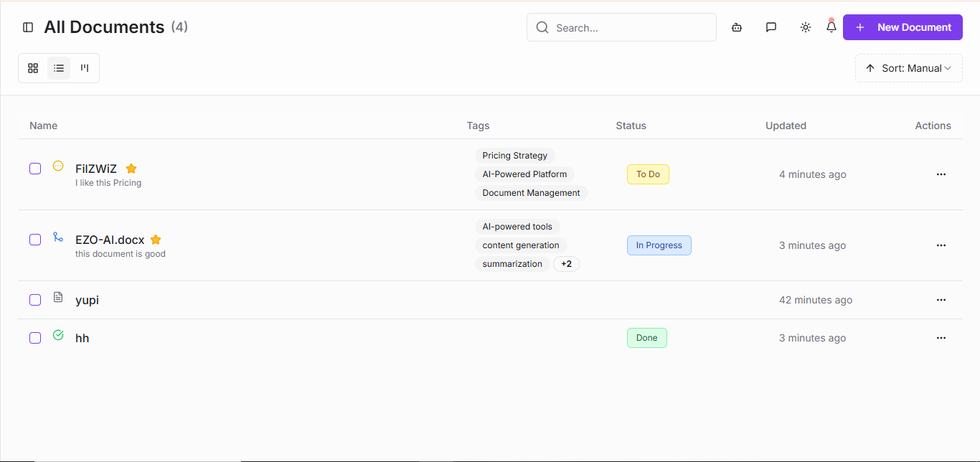Click the yupi document file icon

click(58, 297)
